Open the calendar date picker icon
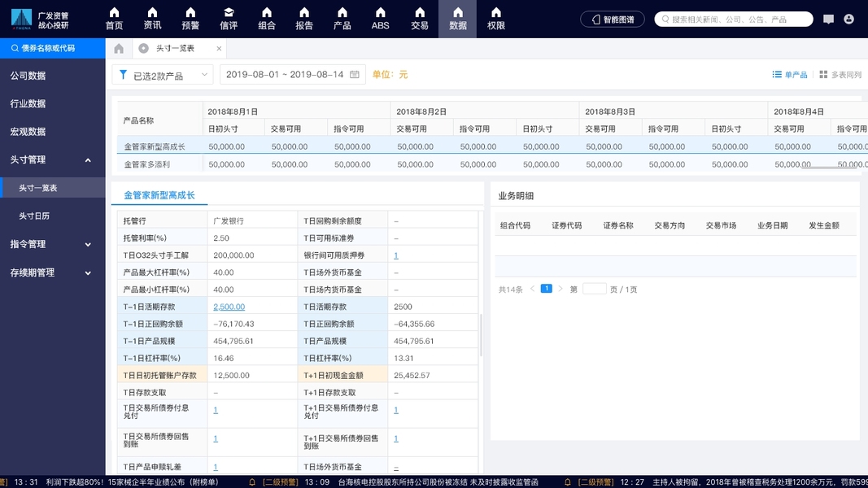The height and width of the screenshot is (488, 868). click(x=355, y=74)
